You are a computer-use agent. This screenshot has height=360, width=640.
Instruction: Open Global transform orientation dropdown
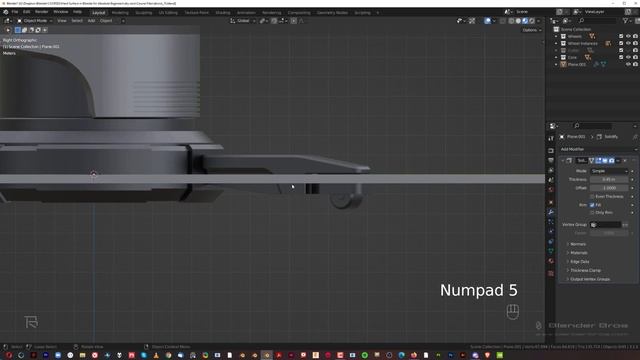pyautogui.click(x=243, y=21)
